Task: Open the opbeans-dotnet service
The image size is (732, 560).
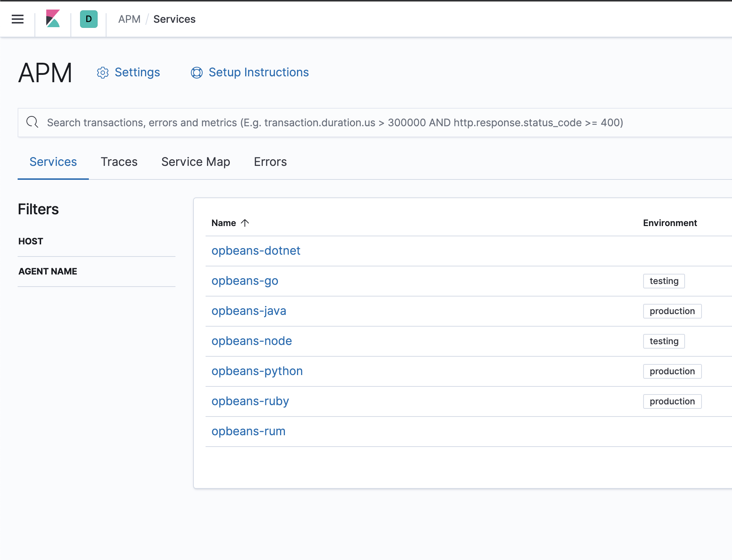Action: tap(256, 251)
